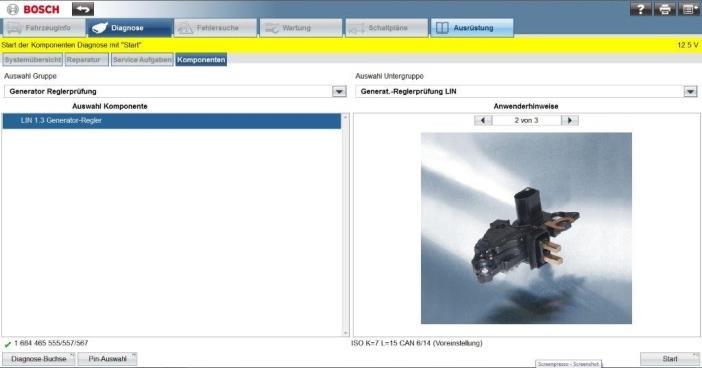702x368 pixels.
Task: Select LIN 1.3 Generator-Regler component
Action: 172,121
